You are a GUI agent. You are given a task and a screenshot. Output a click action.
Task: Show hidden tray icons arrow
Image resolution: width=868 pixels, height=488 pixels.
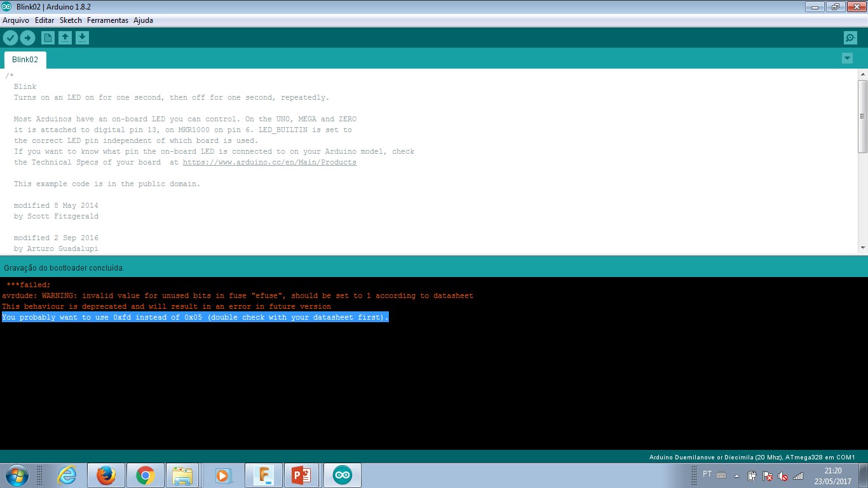(x=737, y=475)
